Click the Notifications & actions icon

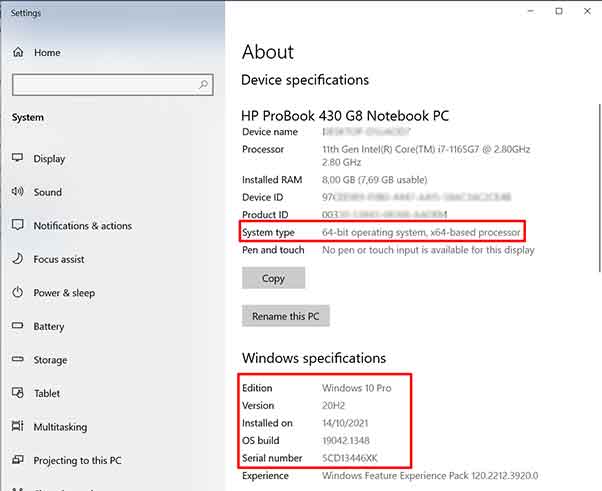18,225
